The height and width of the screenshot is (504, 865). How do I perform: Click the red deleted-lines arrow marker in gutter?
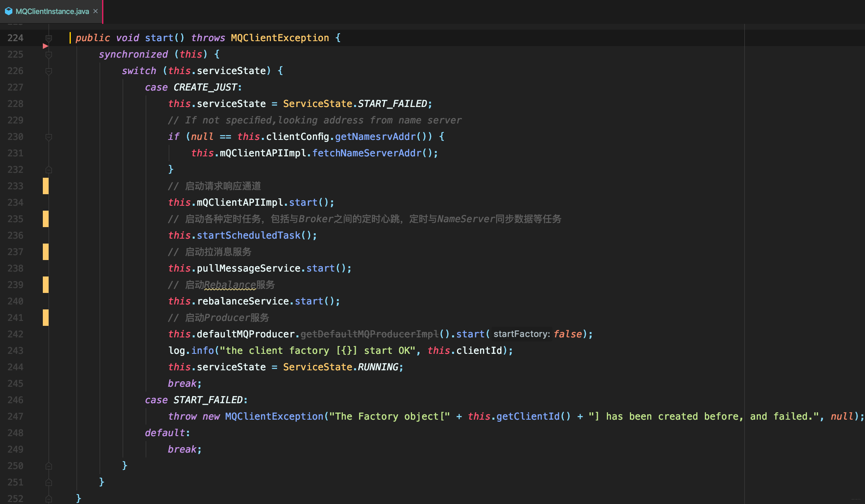(x=45, y=46)
